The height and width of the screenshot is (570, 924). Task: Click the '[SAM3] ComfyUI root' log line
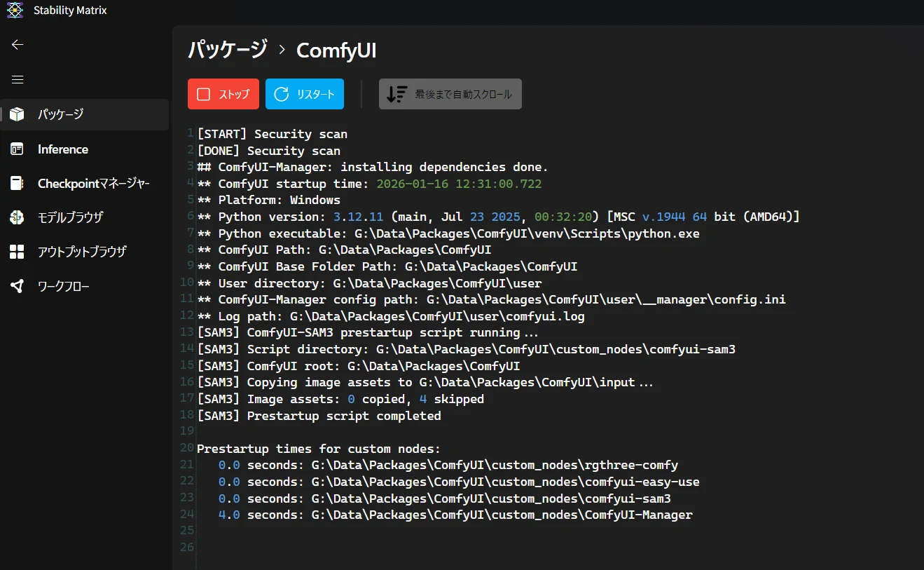pos(359,366)
